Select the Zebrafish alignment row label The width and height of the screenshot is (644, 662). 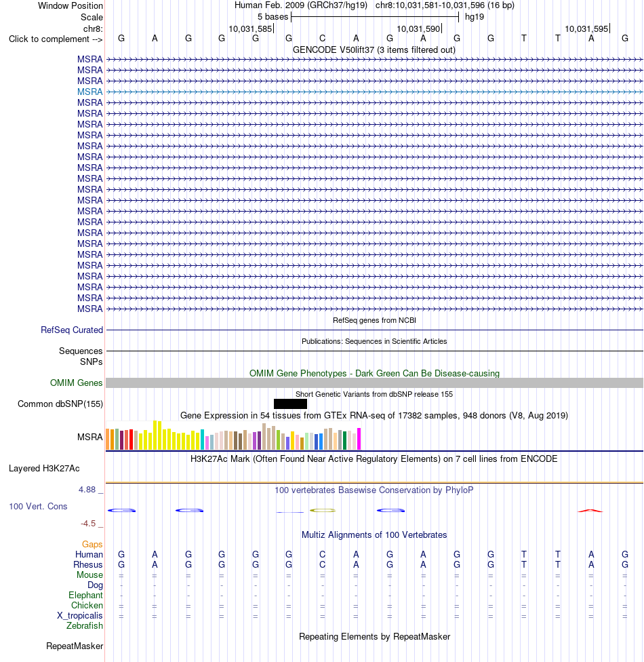coord(85,625)
